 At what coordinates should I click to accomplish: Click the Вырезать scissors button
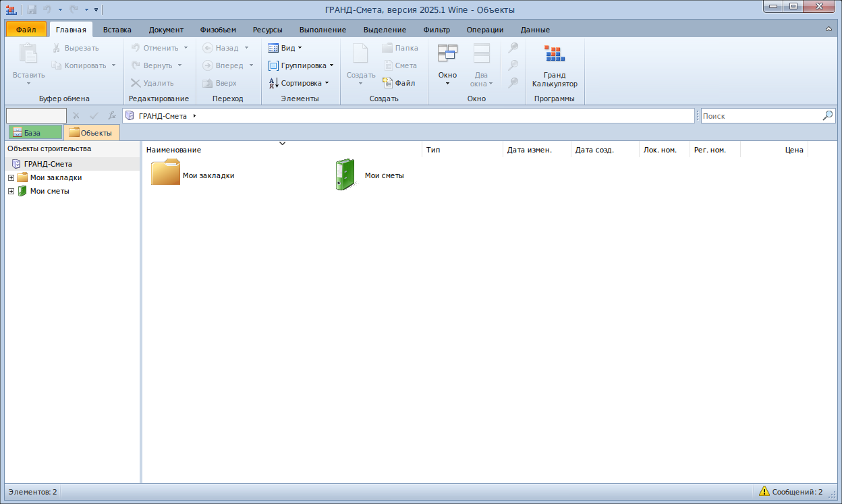[x=76, y=48]
